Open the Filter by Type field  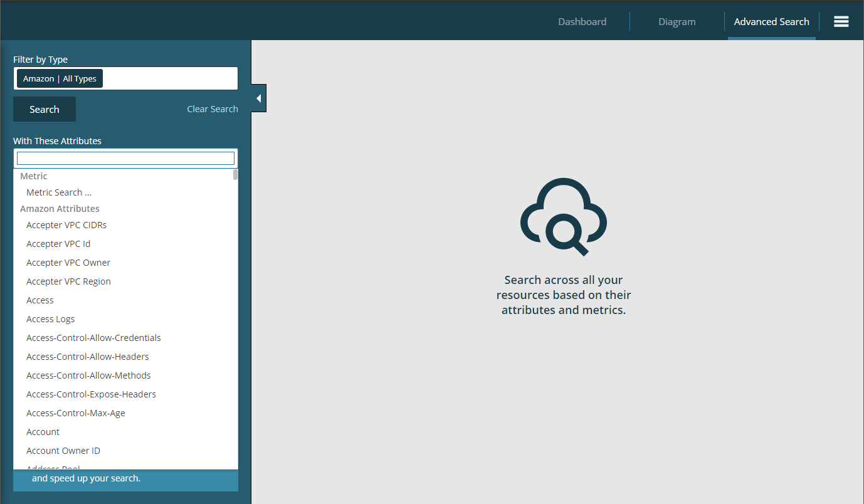coord(169,79)
